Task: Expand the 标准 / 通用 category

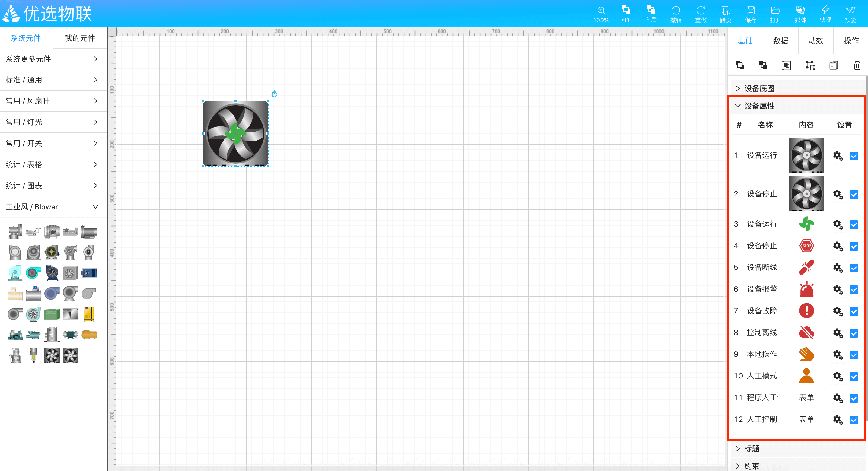Action: point(54,80)
